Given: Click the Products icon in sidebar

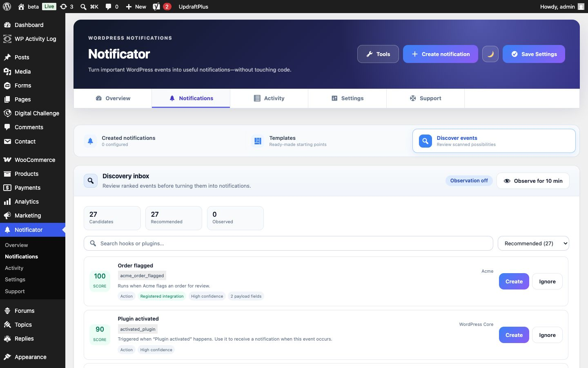Looking at the screenshot, I should pos(7,174).
